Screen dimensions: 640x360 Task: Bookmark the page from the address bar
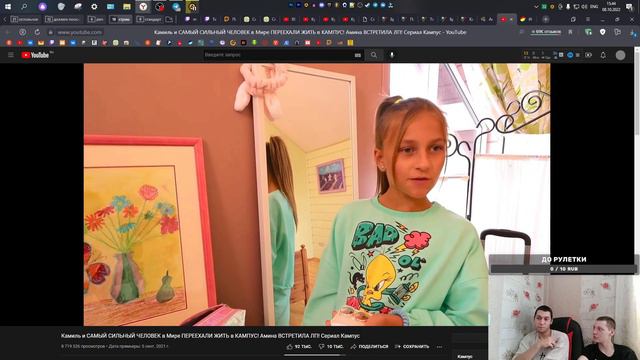pyautogui.click(x=570, y=32)
